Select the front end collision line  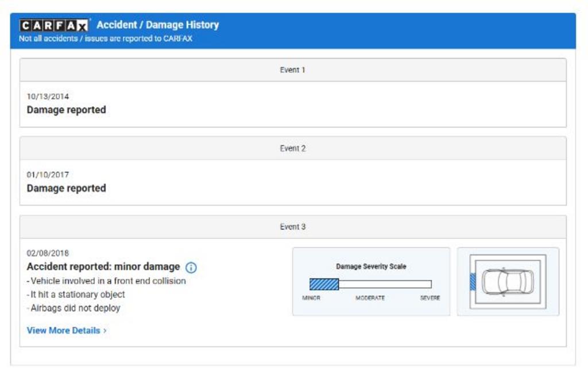pyautogui.click(x=106, y=281)
